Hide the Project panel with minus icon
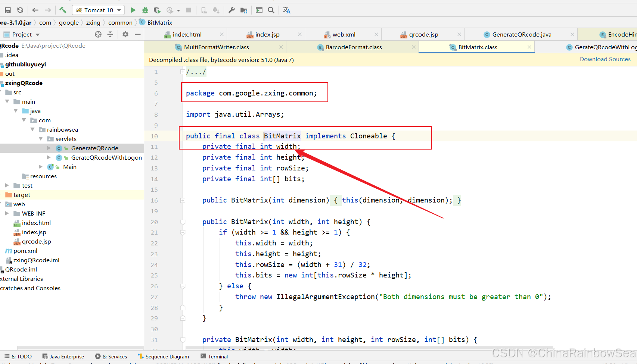637x364 pixels. pyautogui.click(x=138, y=34)
